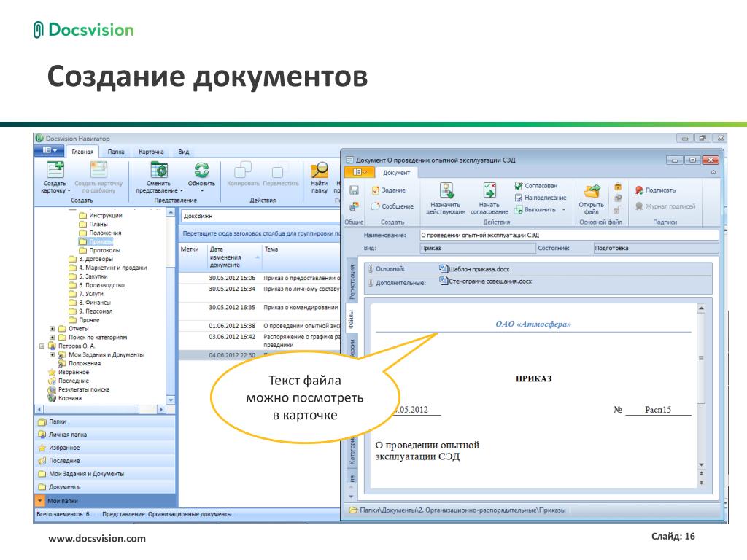Open file Шаблон приказа.docx
The width and height of the screenshot is (747, 560).
tap(474, 269)
